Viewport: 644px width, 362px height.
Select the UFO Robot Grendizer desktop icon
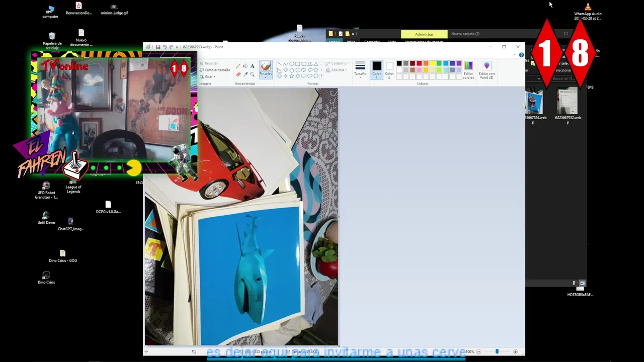(46, 191)
